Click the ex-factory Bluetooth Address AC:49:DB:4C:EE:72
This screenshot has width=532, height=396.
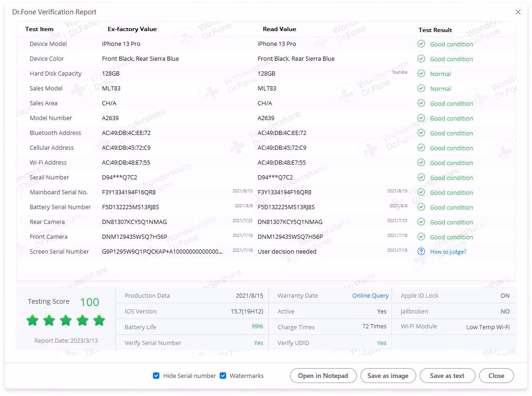tap(126, 133)
